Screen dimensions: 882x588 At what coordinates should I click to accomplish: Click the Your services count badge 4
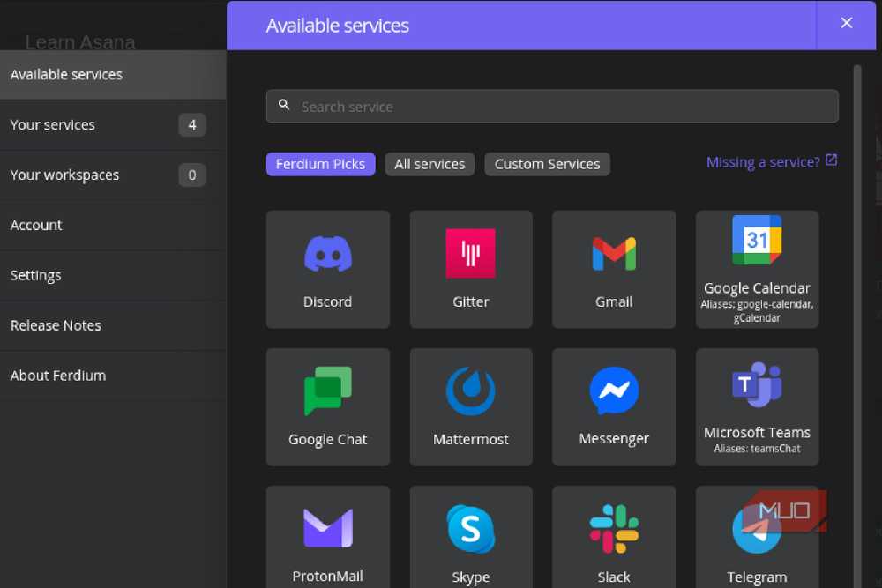click(x=192, y=125)
